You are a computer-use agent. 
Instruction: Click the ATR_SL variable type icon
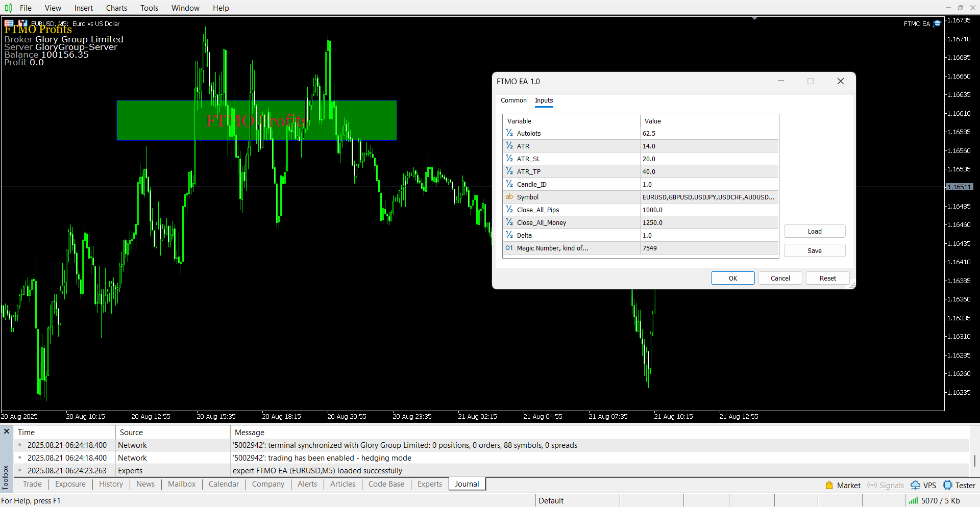509,158
